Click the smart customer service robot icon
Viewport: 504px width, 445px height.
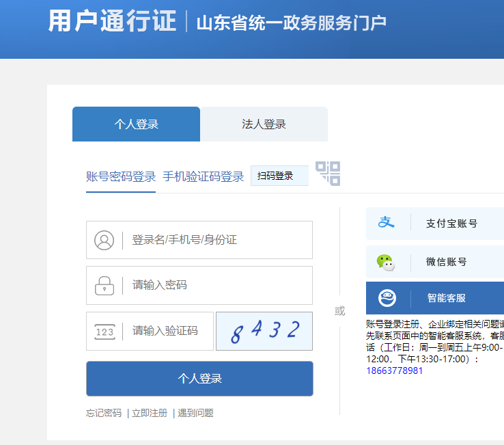pyautogui.click(x=387, y=298)
